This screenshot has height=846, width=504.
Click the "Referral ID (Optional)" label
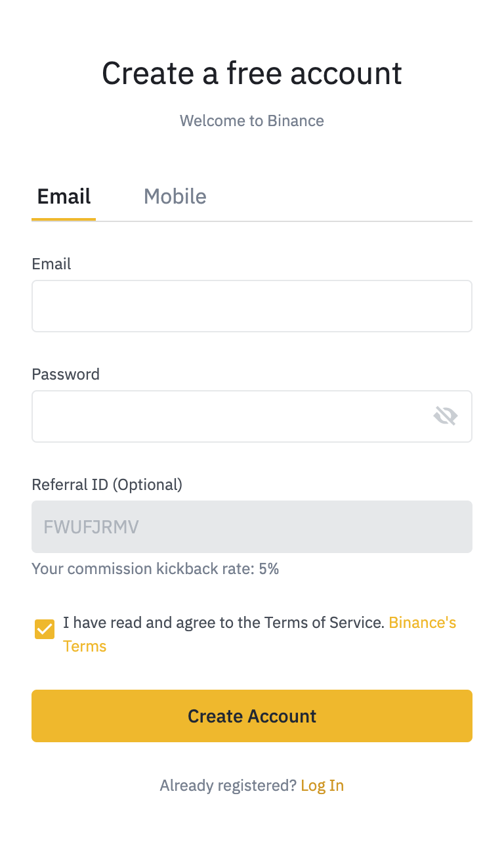[107, 485]
